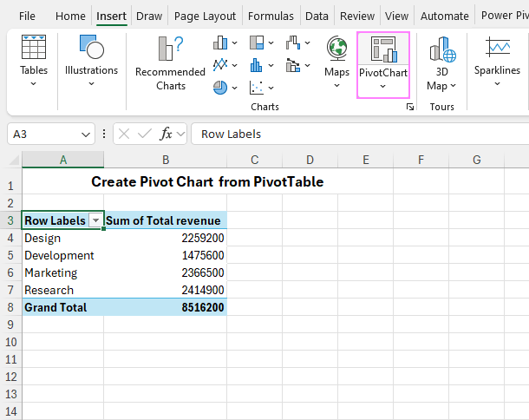Expand the column chart dropdown arrow
This screenshot has width=529, height=420.
(234, 43)
